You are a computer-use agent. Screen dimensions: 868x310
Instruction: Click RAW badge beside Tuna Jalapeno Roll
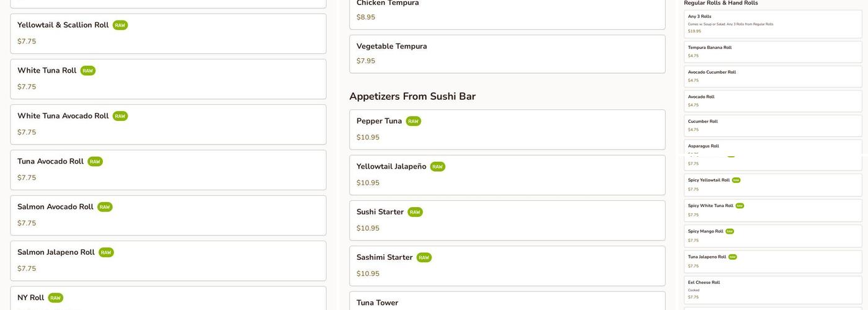(x=733, y=257)
